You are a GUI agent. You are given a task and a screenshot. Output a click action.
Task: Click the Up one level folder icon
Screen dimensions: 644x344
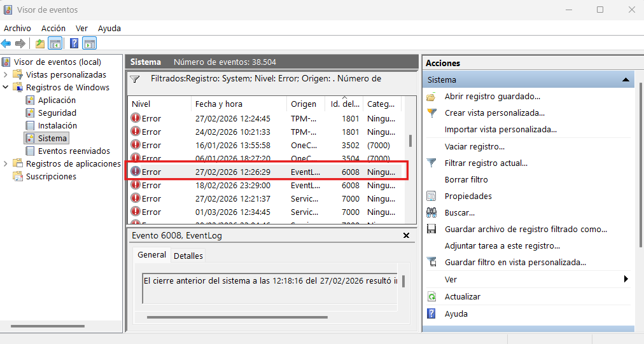(x=40, y=43)
